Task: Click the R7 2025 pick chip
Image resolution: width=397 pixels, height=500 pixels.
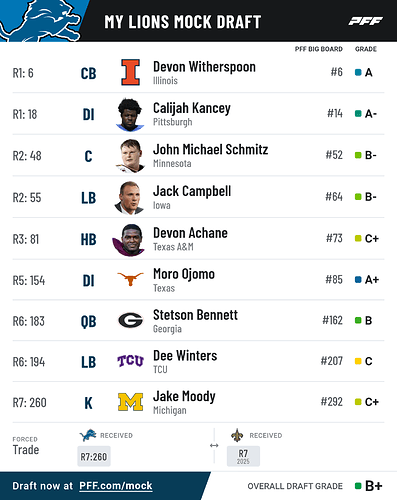Action: tap(243, 456)
